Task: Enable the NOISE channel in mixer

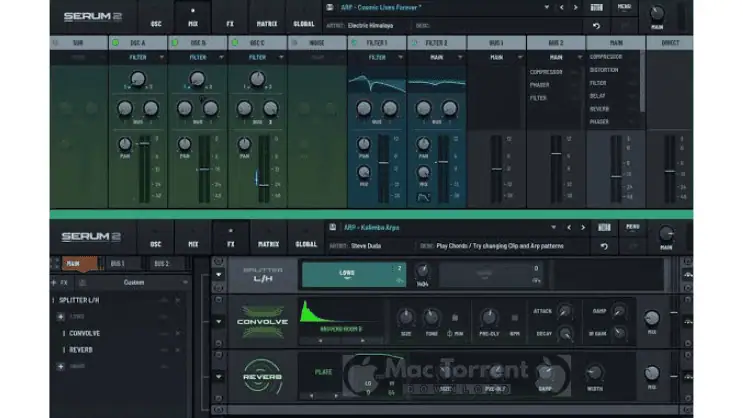Action: (x=294, y=43)
